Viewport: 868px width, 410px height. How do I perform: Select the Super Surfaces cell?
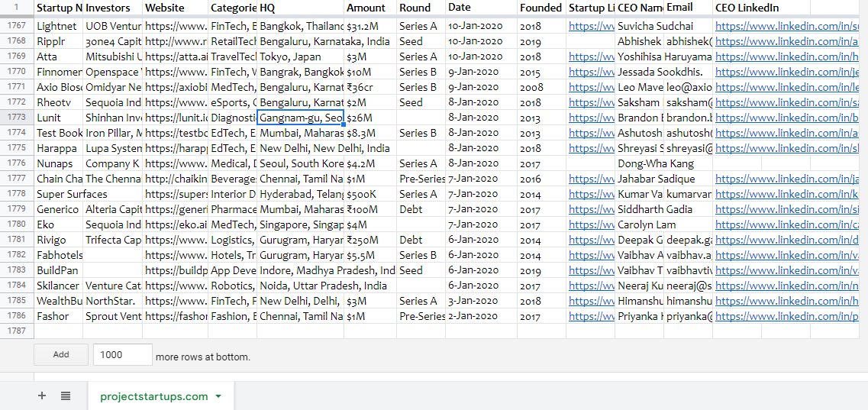(x=72, y=194)
